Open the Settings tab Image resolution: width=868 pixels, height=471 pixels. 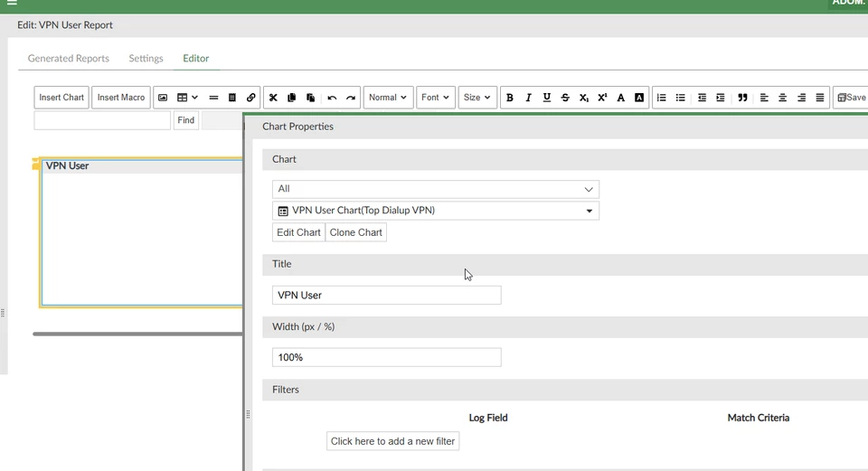tap(146, 58)
